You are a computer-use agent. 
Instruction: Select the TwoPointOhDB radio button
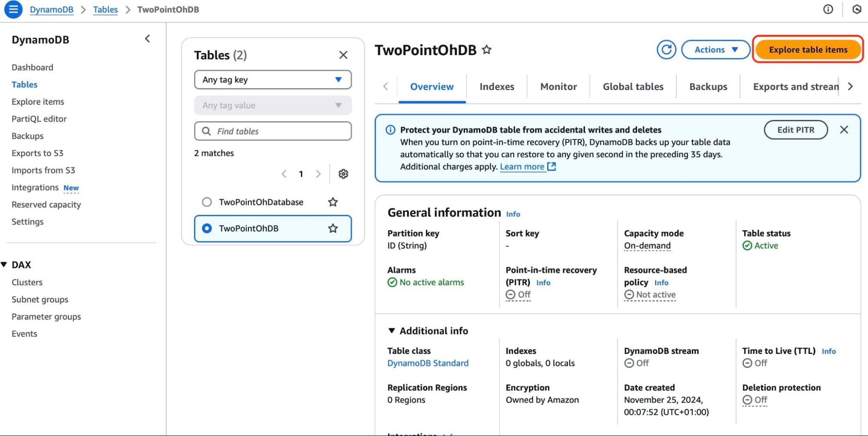tap(207, 228)
